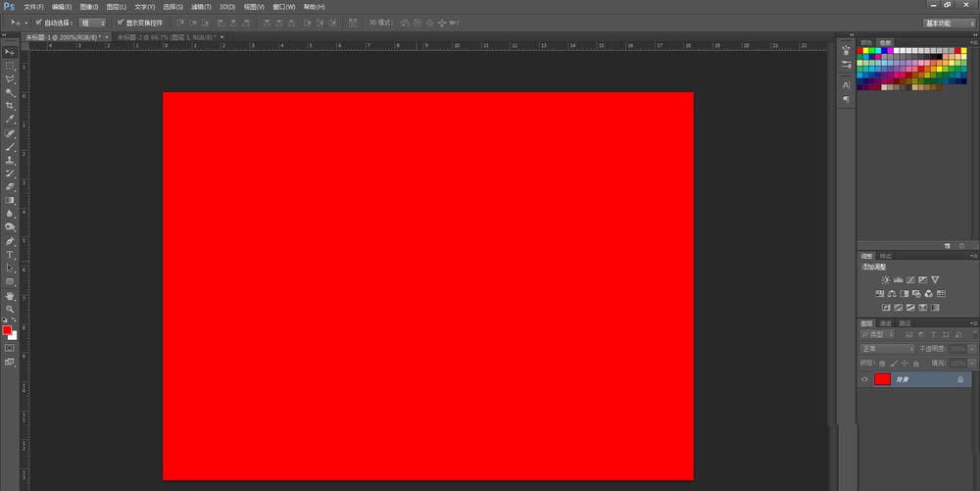The height and width of the screenshot is (491, 980).
Task: Select the 背景 layer thumbnail
Action: (x=883, y=379)
